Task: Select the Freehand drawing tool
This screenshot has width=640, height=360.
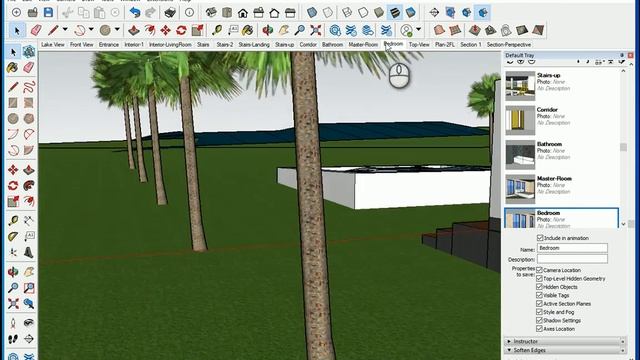Action: (29, 87)
